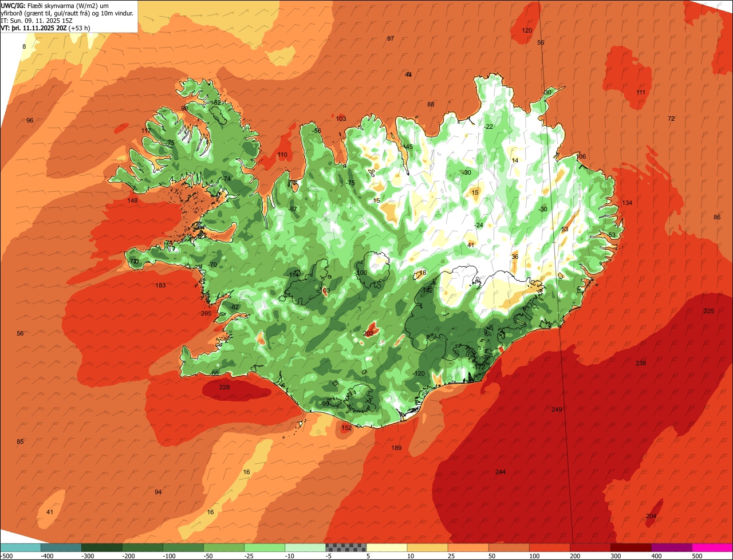Viewport: 733px width, 560px height.
Task: Click the map value 202 in south-central Iceland
Action: [x=368, y=333]
